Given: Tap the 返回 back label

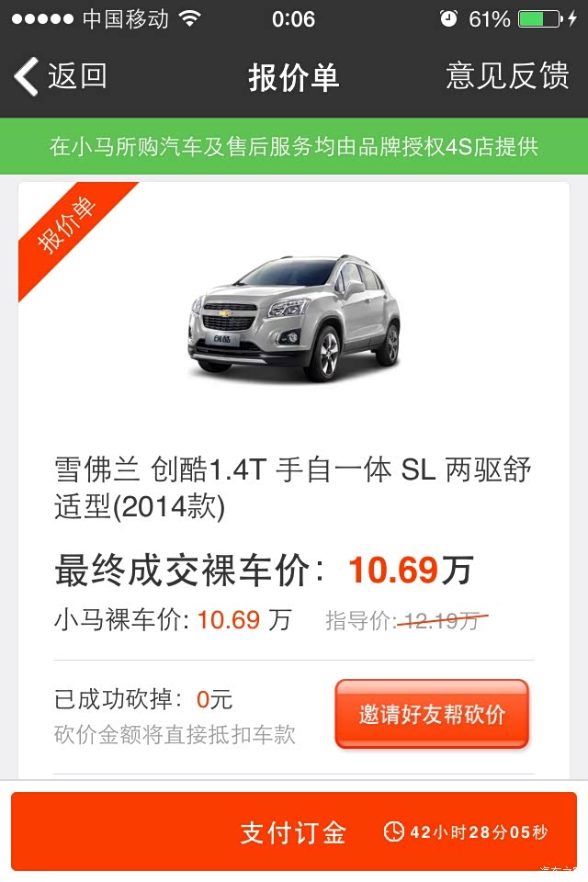Looking at the screenshot, I should coord(77,76).
